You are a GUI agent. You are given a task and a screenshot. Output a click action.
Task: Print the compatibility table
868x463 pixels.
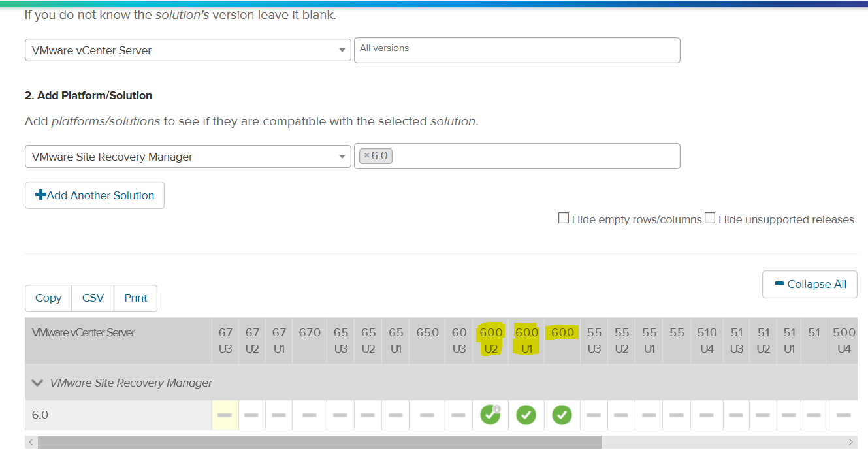pos(135,298)
